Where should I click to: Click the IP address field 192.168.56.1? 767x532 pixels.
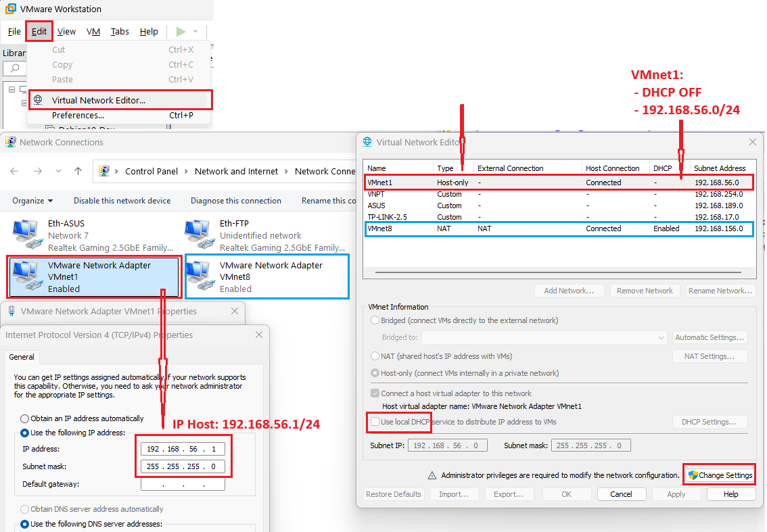pyautogui.click(x=183, y=449)
